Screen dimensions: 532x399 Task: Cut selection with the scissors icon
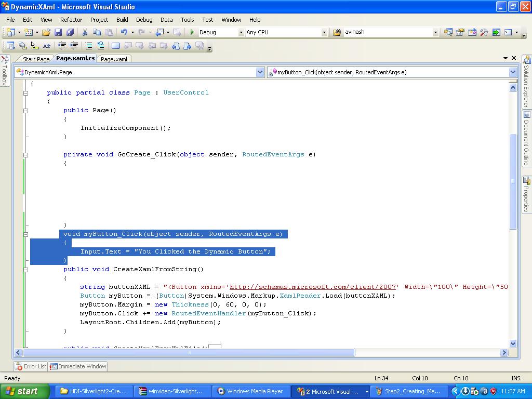pos(85,32)
